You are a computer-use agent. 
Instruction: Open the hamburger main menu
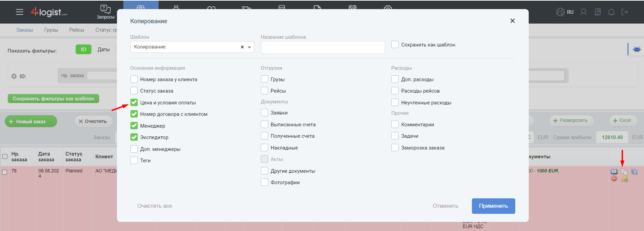(x=20, y=12)
